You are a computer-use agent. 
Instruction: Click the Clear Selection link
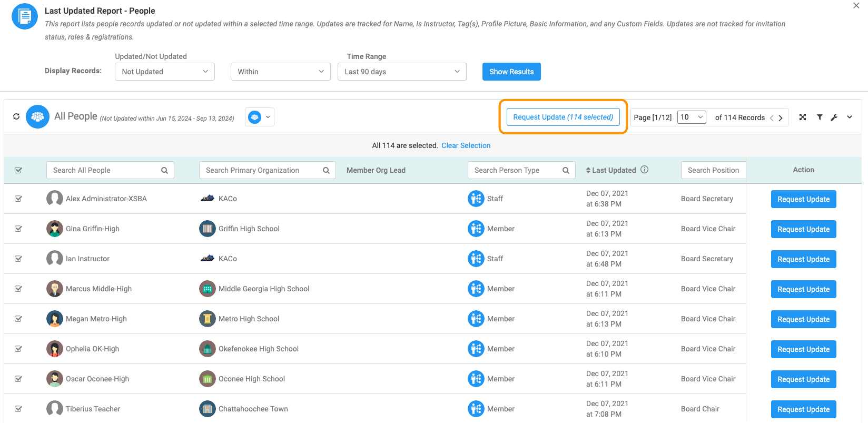466,145
